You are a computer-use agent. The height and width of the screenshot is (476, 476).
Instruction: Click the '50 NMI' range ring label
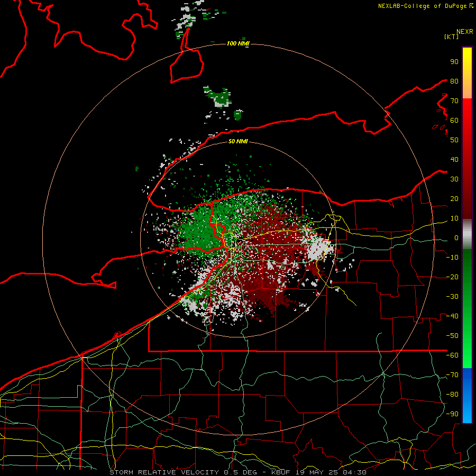pyautogui.click(x=238, y=141)
